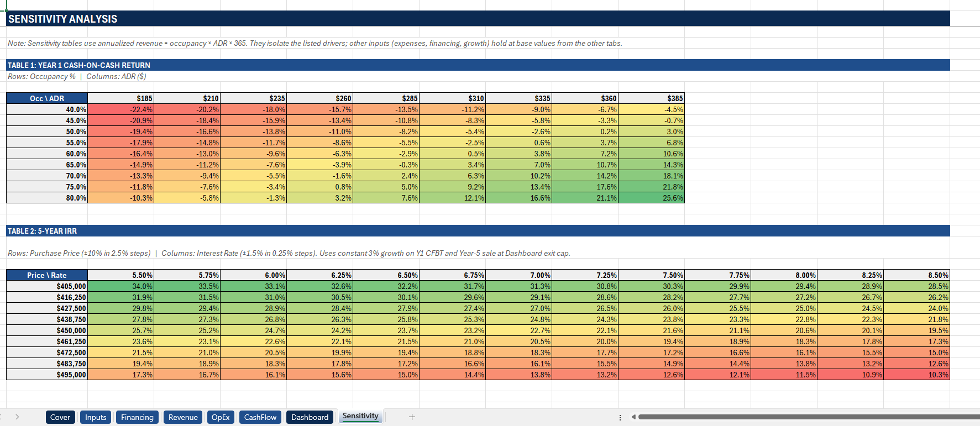This screenshot has width=980, height=426.
Task: Click the horizontal scrollbar left arrow
Action: 633,417
